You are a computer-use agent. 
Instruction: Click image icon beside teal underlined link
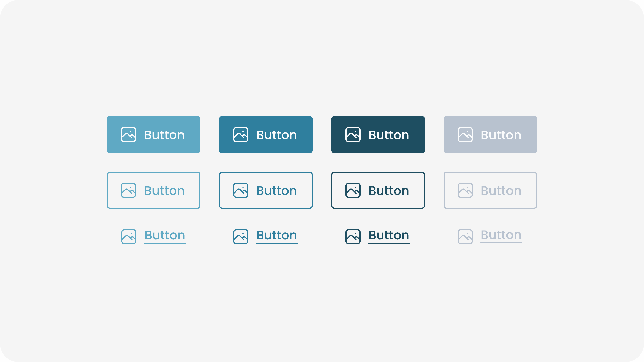[241, 236]
